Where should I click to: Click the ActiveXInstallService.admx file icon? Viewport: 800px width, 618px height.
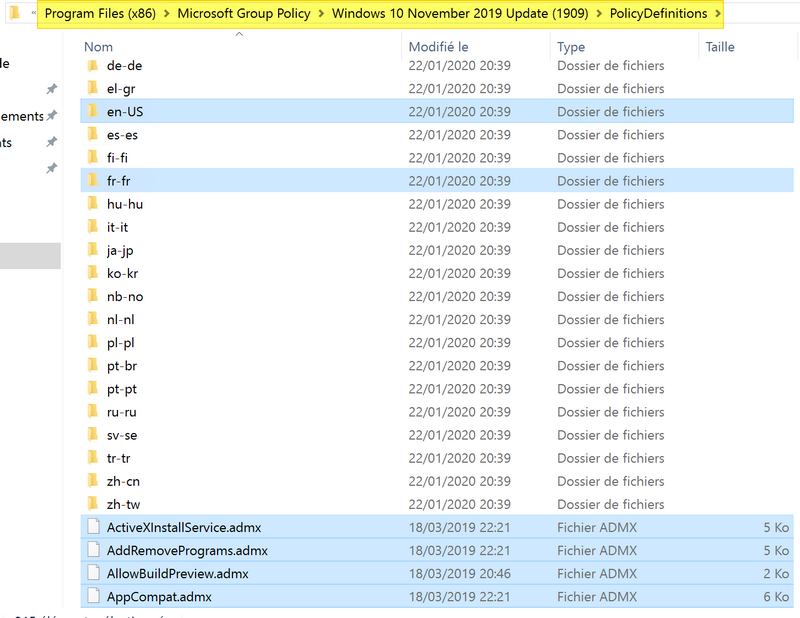[93, 527]
